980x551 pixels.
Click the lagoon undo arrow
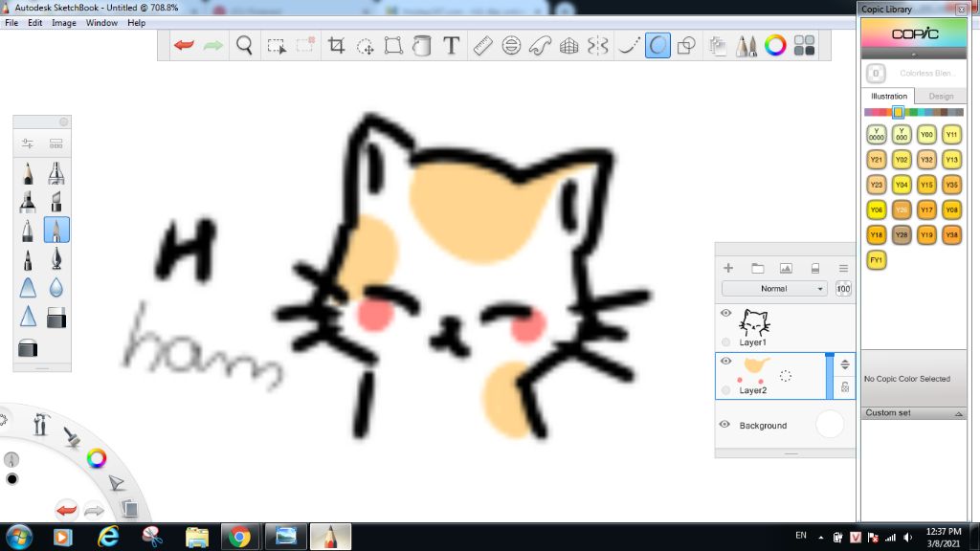click(66, 510)
